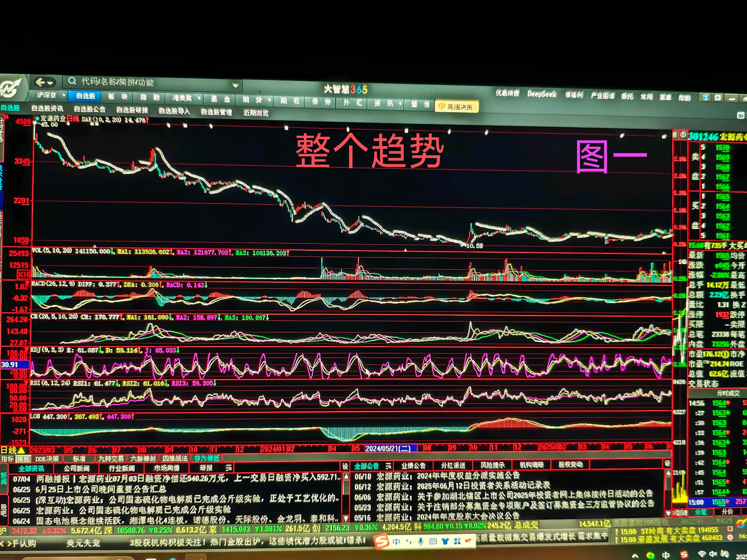This screenshot has height=560, width=747.
Task: Click the second blue window icon in title bar
Action: 718,98
